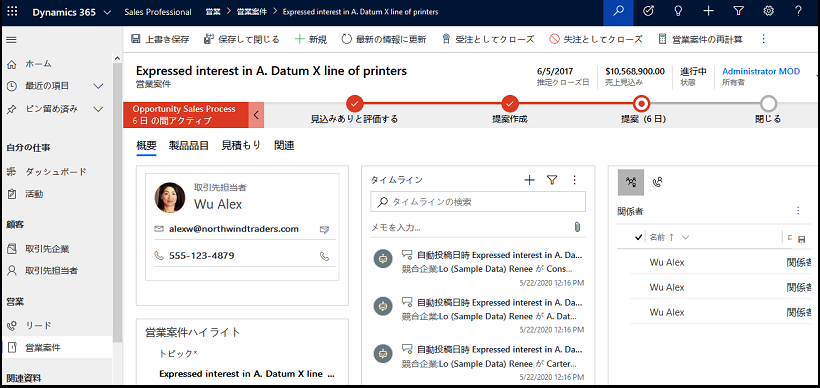Image resolution: width=820 pixels, height=388 pixels.
Task: Click 最新の情報に更新 refresh command
Action: pyautogui.click(x=384, y=39)
